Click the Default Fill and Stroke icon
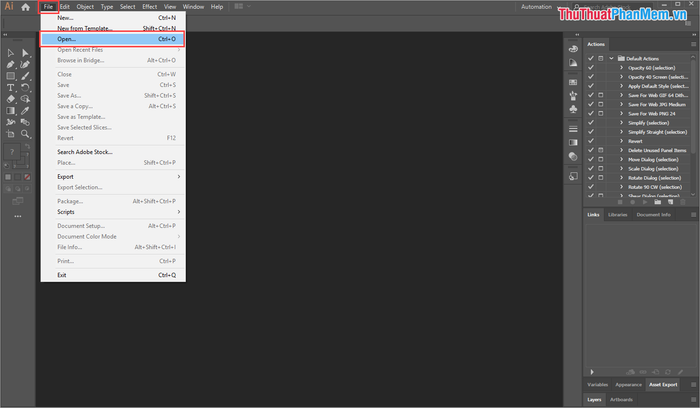Screen dimensions: 700x408 click(x=7, y=166)
